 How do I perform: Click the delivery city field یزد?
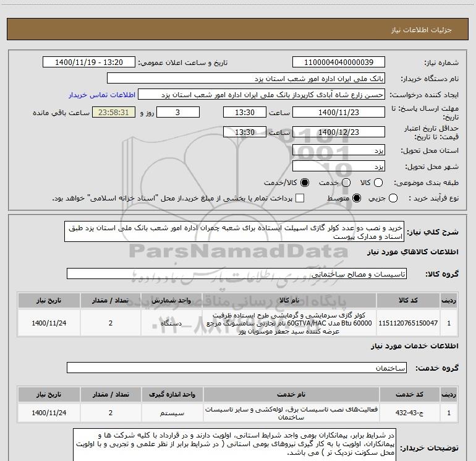339,166
